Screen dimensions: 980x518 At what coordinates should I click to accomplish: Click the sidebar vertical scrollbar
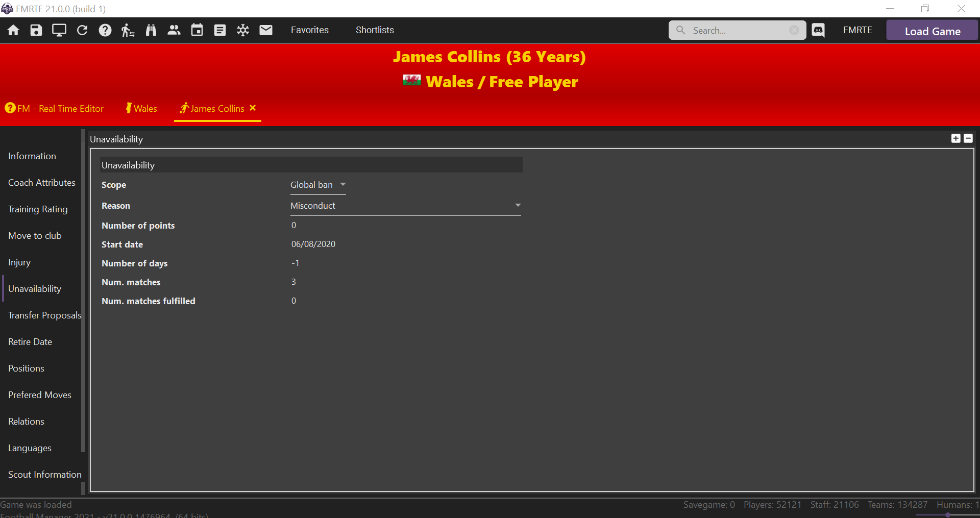pos(83,291)
